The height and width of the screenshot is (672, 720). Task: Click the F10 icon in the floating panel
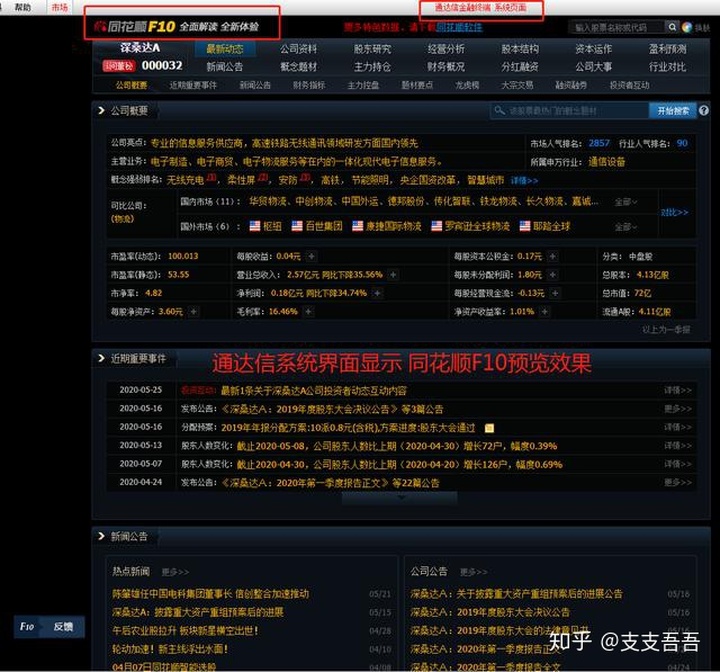pyautogui.click(x=27, y=627)
